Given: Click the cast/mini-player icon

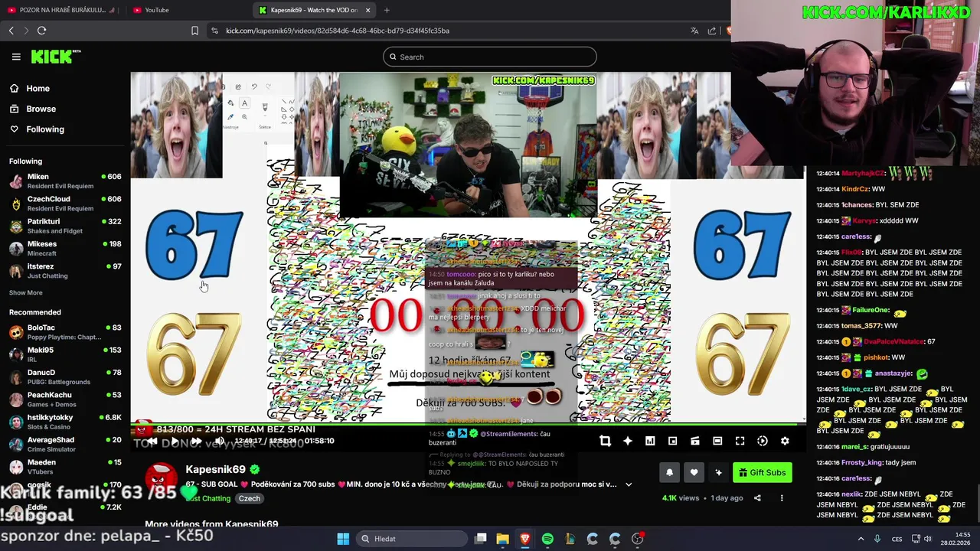Looking at the screenshot, I should (x=695, y=441).
